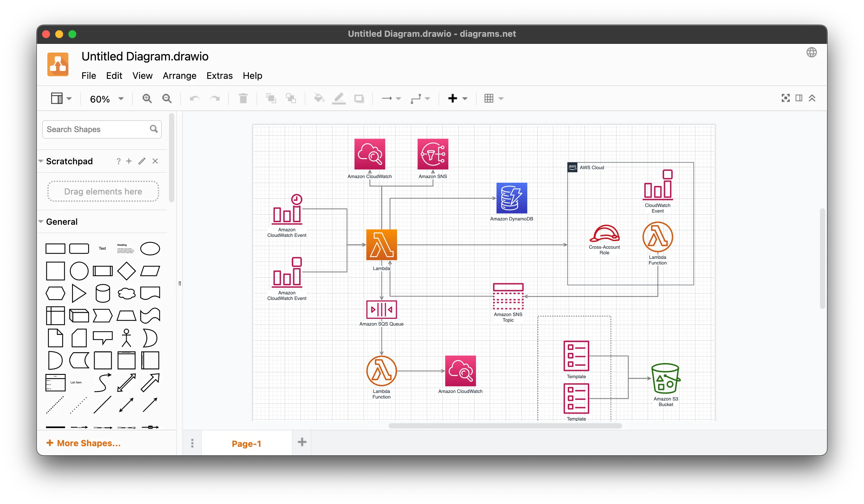Viewport: 864px width, 504px height.
Task: Click the plus button to add a new page
Action: coord(302,442)
